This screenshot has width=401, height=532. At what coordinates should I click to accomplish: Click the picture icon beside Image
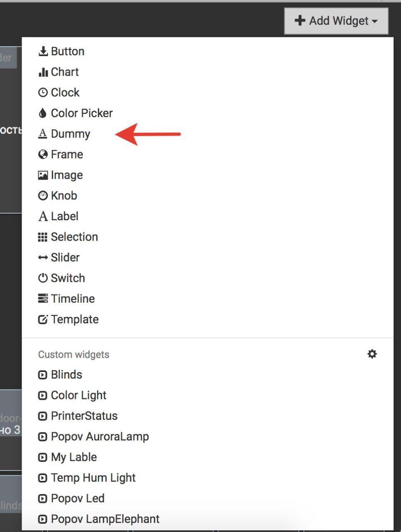tap(43, 175)
